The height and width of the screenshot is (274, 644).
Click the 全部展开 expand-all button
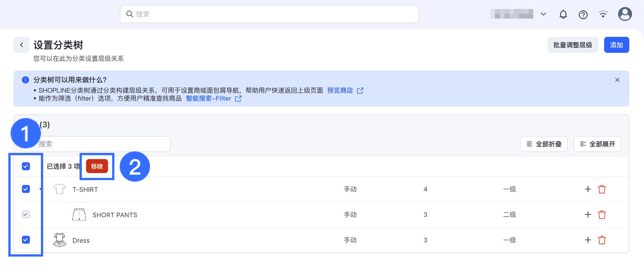(597, 144)
